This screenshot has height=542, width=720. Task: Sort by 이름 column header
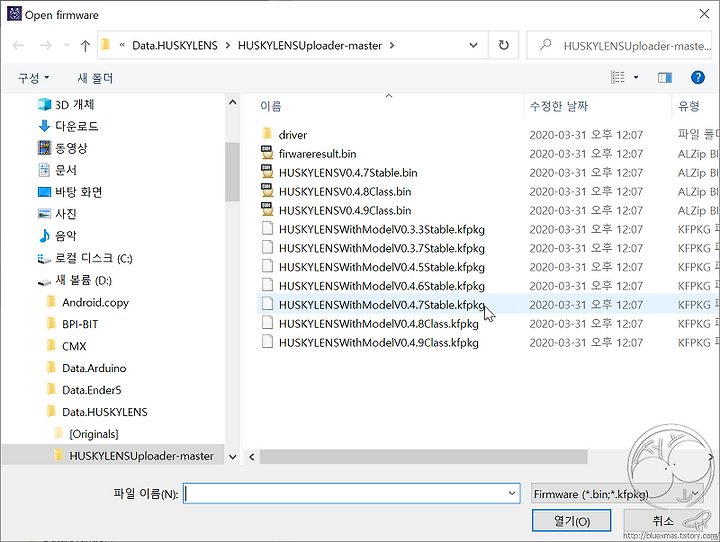[271, 106]
